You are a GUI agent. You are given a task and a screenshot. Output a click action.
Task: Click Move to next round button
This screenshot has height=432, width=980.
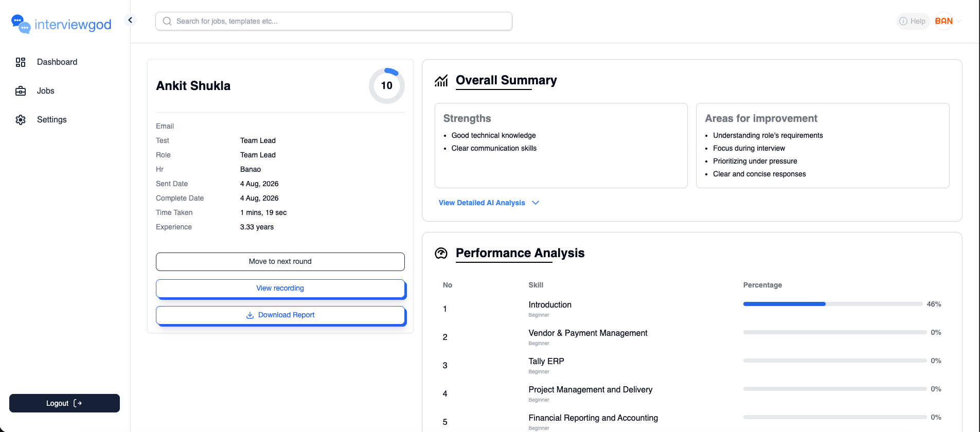tap(280, 262)
